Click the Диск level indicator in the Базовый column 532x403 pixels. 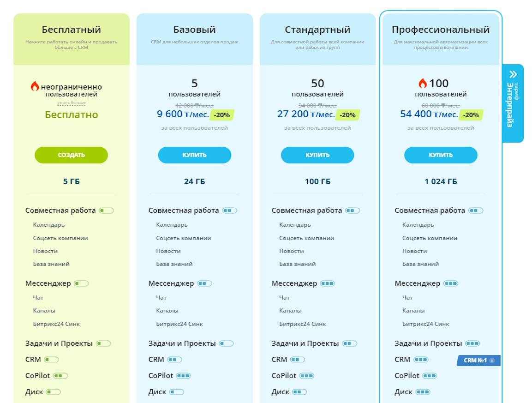(176, 392)
